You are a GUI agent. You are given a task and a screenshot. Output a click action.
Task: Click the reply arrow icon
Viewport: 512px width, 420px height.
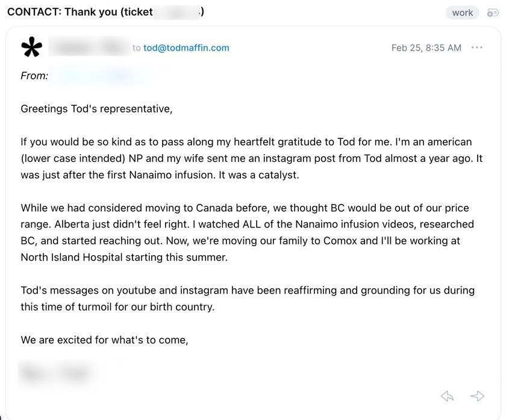447,395
